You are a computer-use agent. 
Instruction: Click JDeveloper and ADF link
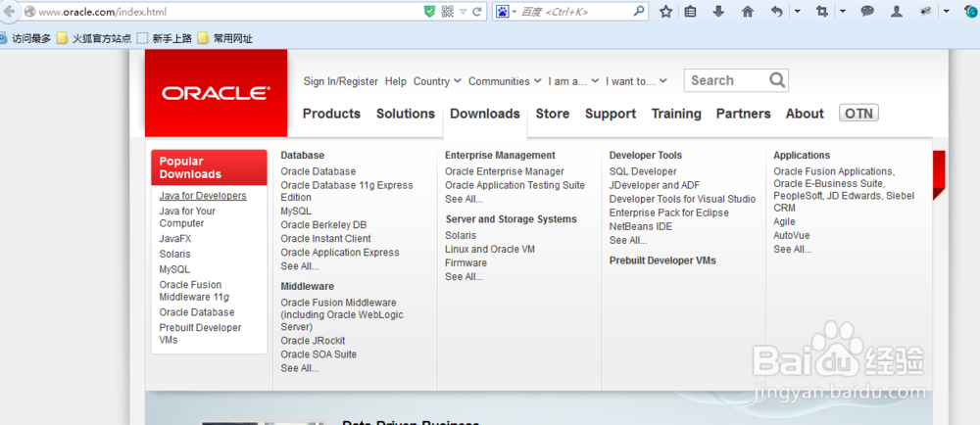(x=655, y=185)
